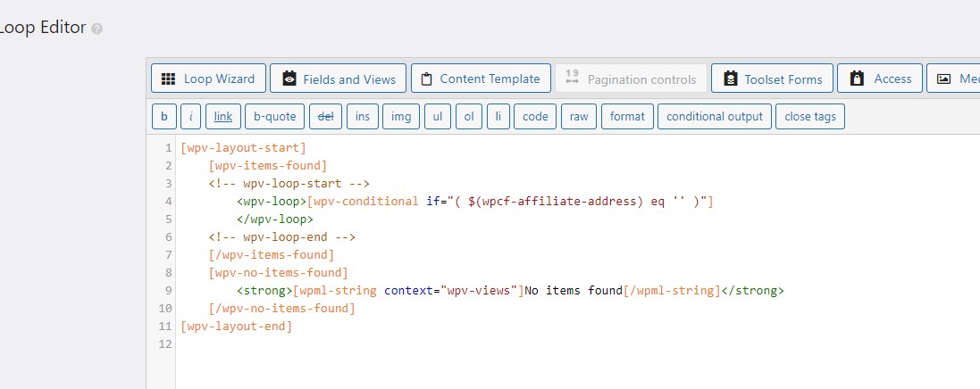Insert an li tag
The image size is (980, 389).
498,116
